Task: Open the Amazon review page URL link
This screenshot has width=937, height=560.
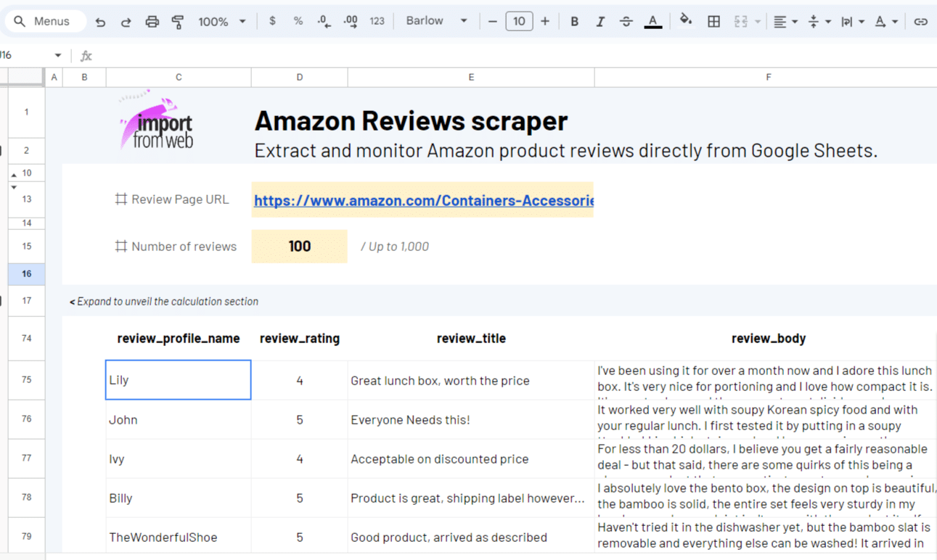Action: tap(423, 201)
